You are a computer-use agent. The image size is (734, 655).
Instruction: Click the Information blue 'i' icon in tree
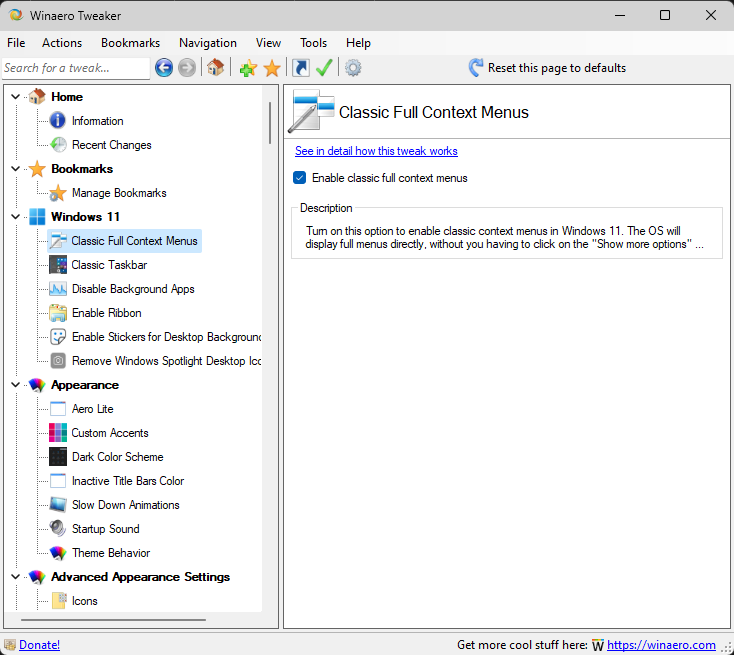tap(58, 121)
